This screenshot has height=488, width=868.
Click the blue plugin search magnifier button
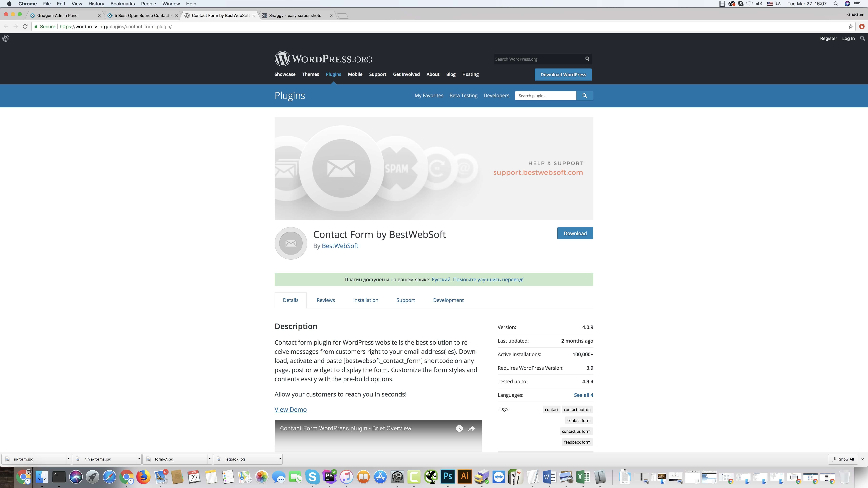click(x=585, y=96)
